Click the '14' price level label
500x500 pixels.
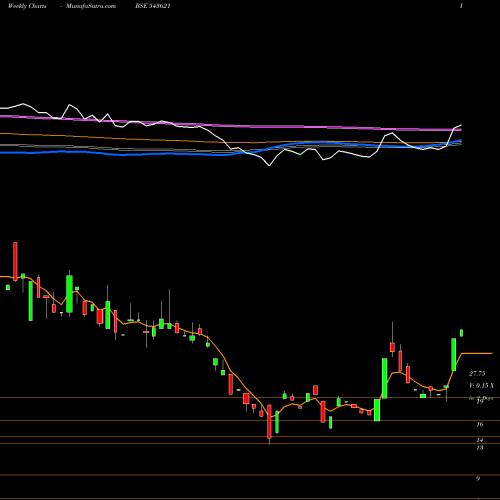click(x=480, y=440)
